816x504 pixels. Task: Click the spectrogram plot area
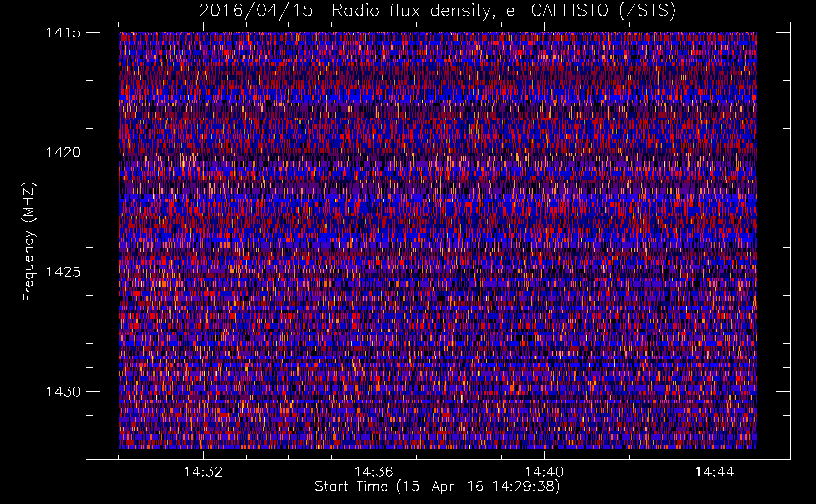click(x=438, y=240)
